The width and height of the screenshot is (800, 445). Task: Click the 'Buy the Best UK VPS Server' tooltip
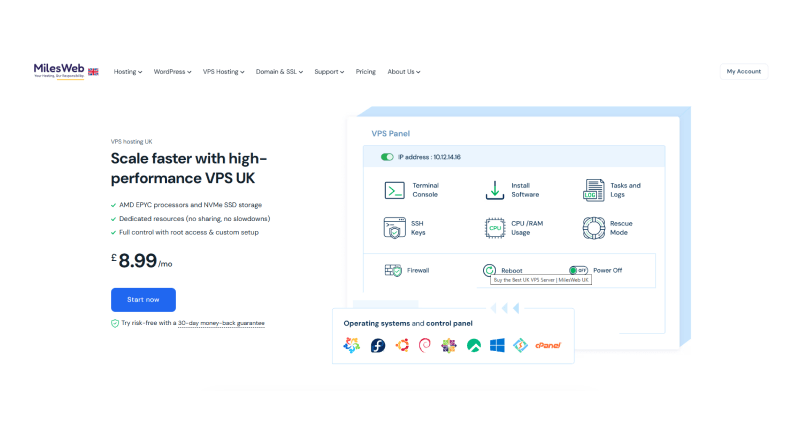tap(541, 280)
